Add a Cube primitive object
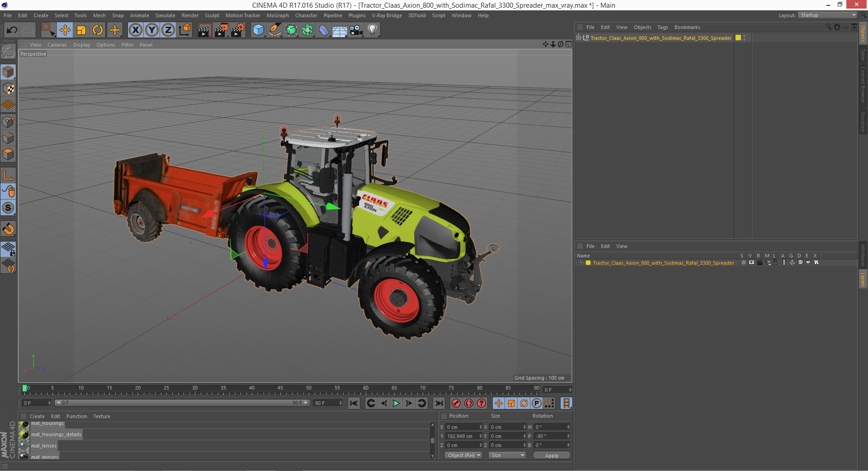This screenshot has width=868, height=471. tap(258, 30)
